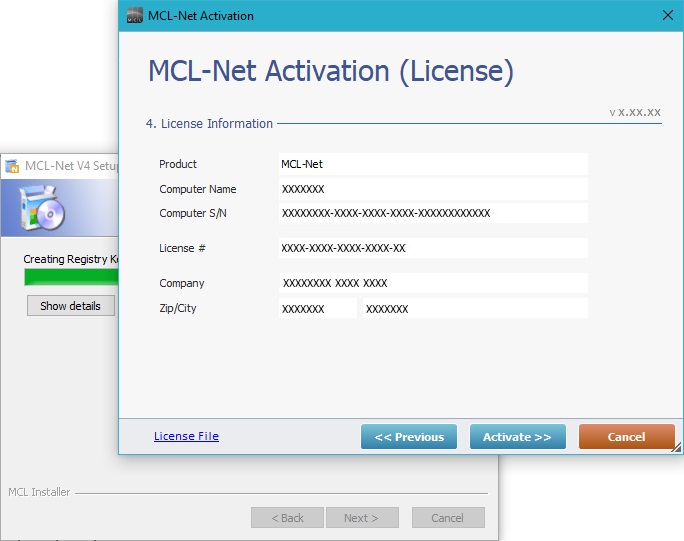Click the installer's disabled Cancel button
Screen dimensions: 684x541
pos(447,518)
